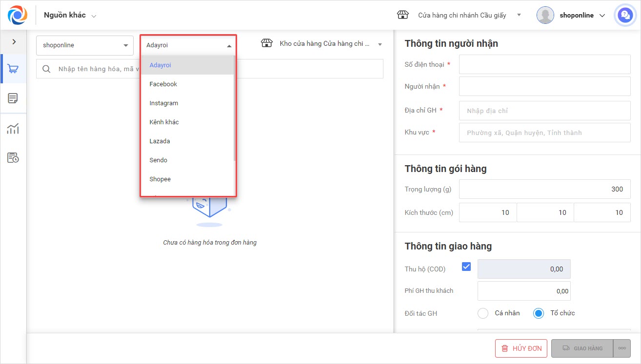Click the HỦY ĐƠN button
Viewport: 641px width, 364px height.
(x=521, y=348)
